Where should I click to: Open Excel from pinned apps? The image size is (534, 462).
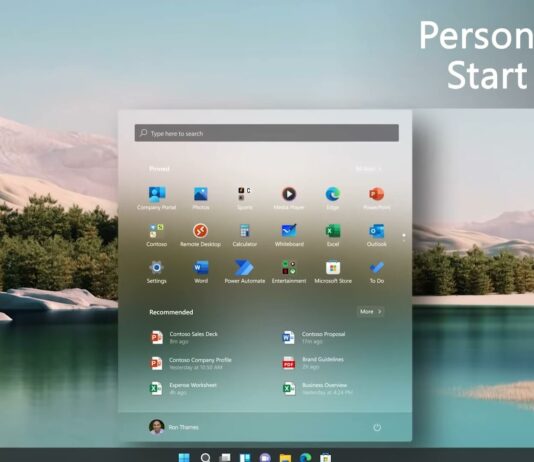click(x=333, y=235)
